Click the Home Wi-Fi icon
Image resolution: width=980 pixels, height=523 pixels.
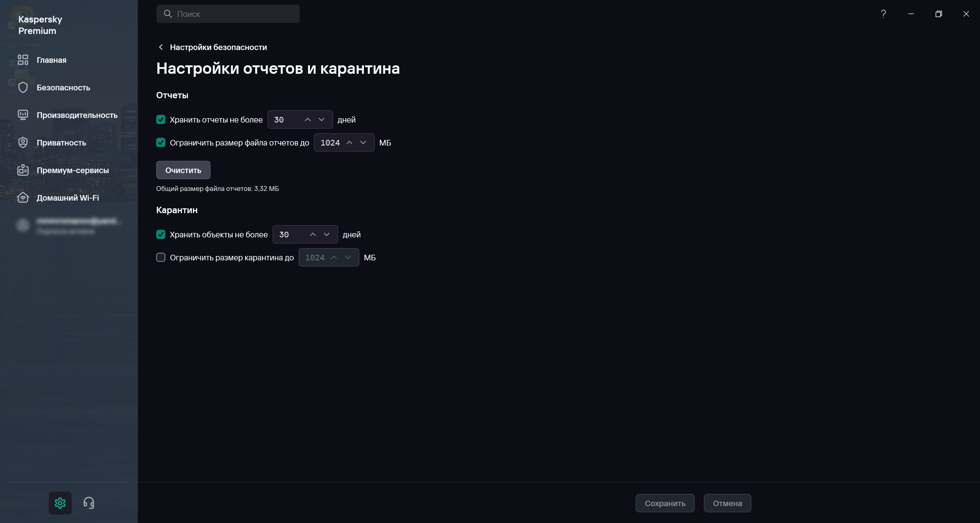coord(23,198)
